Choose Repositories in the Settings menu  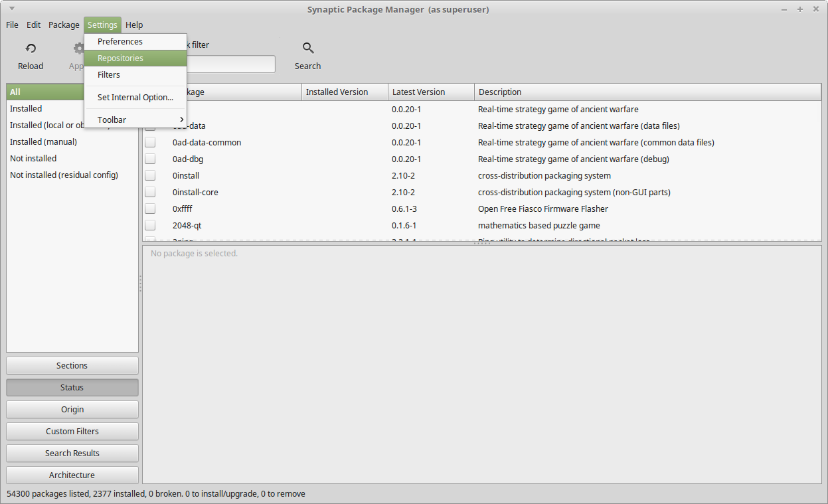135,58
